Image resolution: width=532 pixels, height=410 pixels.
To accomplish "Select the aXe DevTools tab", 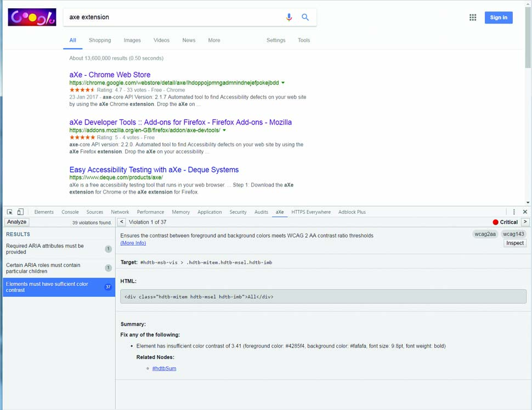I will click(x=280, y=212).
